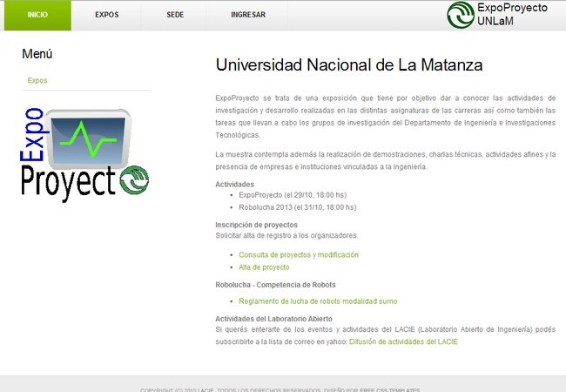Open the Alta de proyecto link
This screenshot has height=392, width=566.
[x=264, y=267]
